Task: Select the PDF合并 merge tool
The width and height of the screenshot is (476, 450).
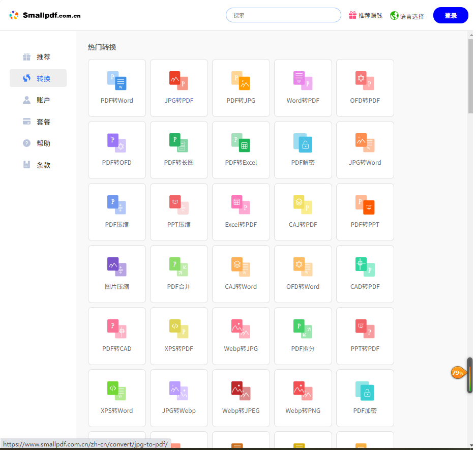Action: click(179, 274)
